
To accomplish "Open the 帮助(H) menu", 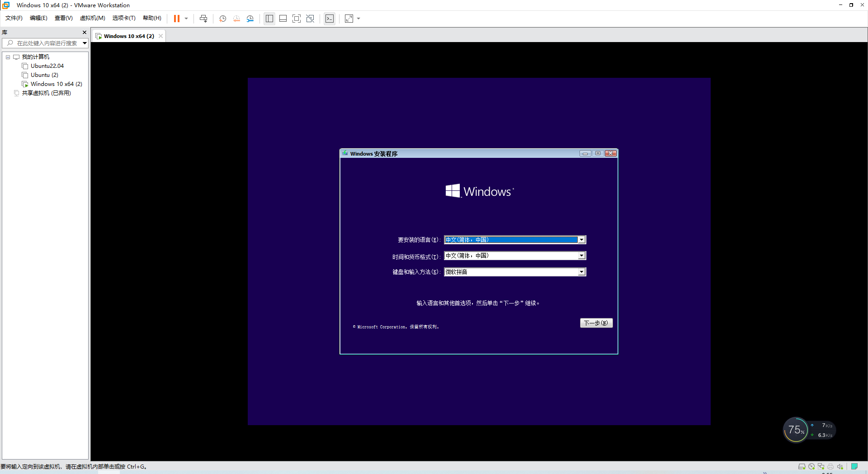I will (x=152, y=18).
